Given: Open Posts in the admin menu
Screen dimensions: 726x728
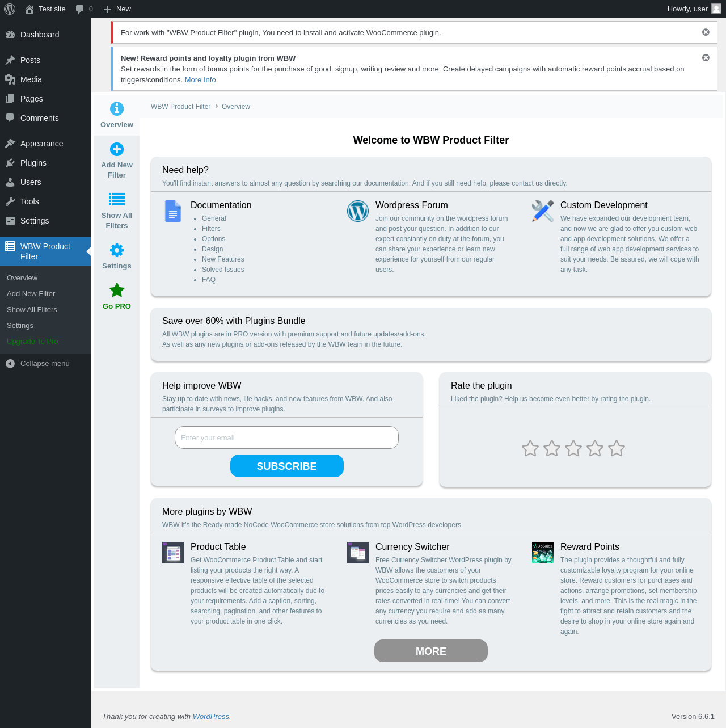Looking at the screenshot, I should click(x=45, y=60).
